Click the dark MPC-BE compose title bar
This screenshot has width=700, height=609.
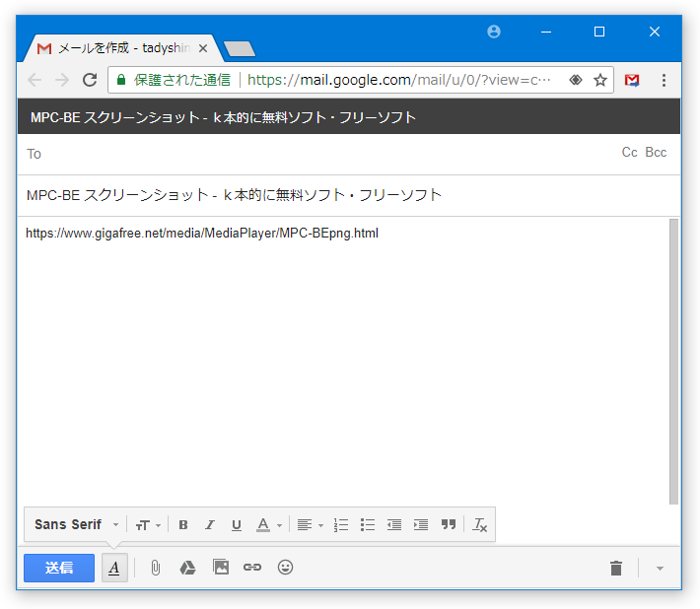click(349, 117)
